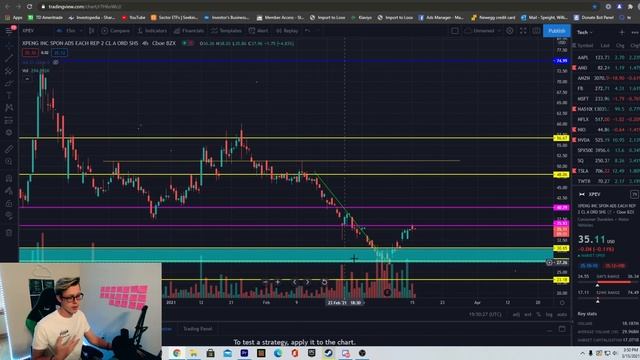Open YouTube bookmark in bookmarks bar

[x=134, y=18]
